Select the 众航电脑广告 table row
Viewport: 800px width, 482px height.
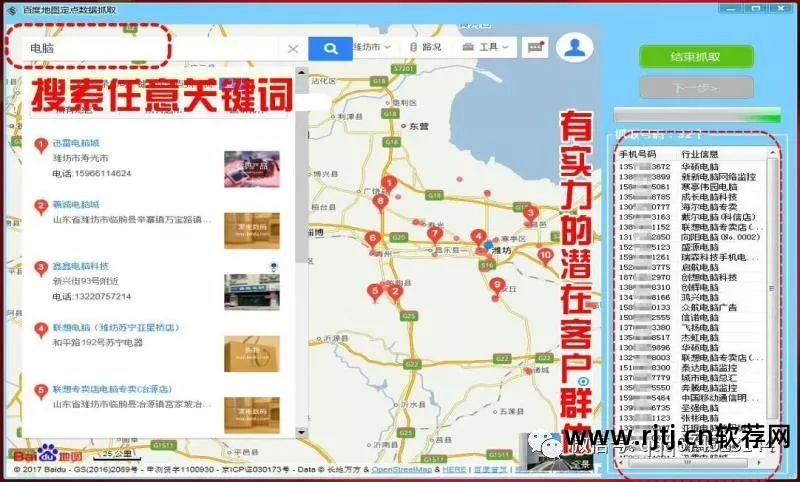click(691, 307)
